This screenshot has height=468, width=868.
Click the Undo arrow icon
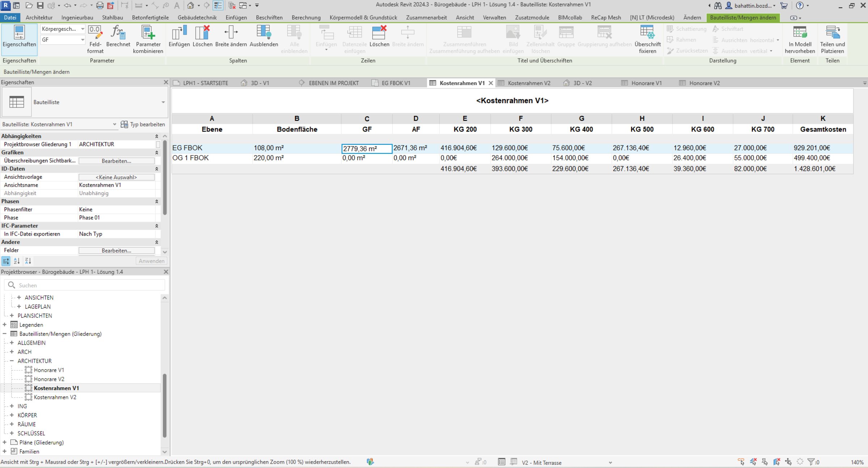[67, 5]
